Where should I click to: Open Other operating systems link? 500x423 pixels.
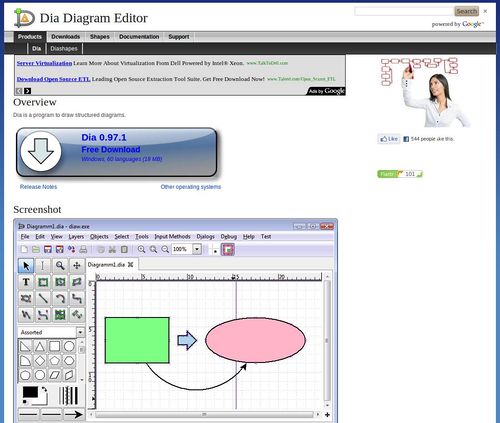pos(191,187)
